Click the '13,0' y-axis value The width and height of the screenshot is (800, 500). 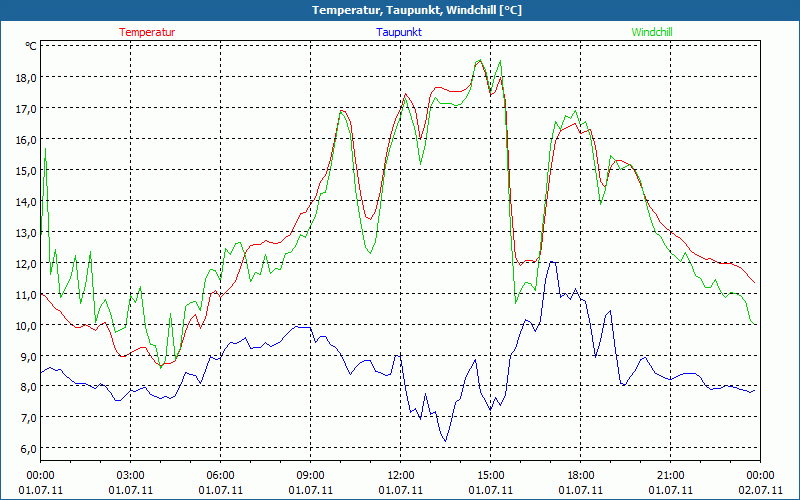click(27, 233)
